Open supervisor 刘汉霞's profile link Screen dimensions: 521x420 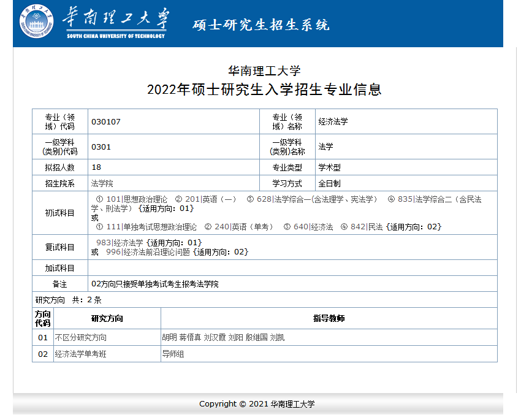tap(215, 338)
